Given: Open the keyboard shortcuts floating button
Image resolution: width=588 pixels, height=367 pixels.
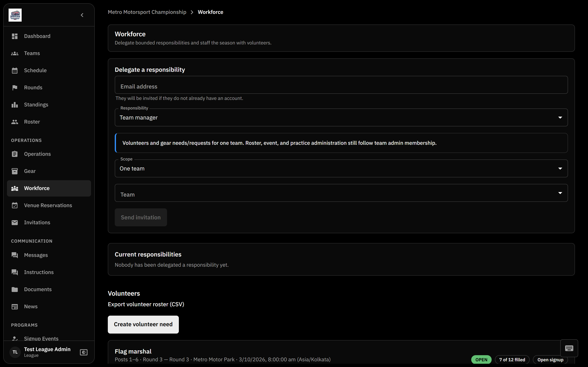Looking at the screenshot, I should point(569,348).
